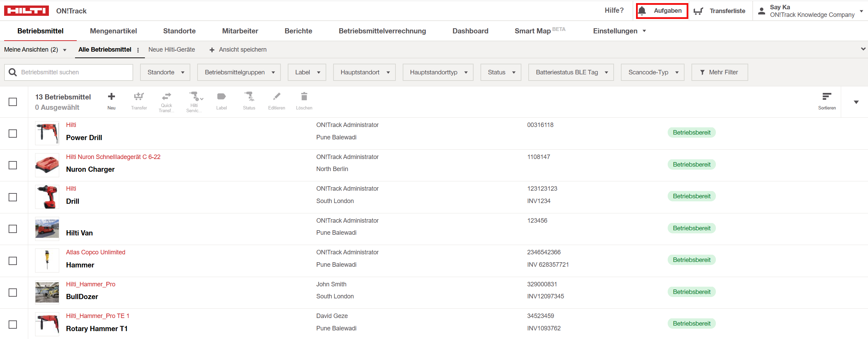Expand the Label filter dropdown
The image size is (868, 339).
(x=307, y=72)
